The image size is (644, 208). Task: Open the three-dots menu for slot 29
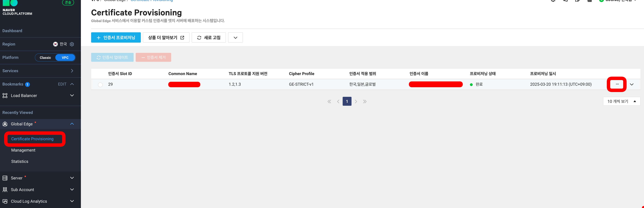pos(617,84)
